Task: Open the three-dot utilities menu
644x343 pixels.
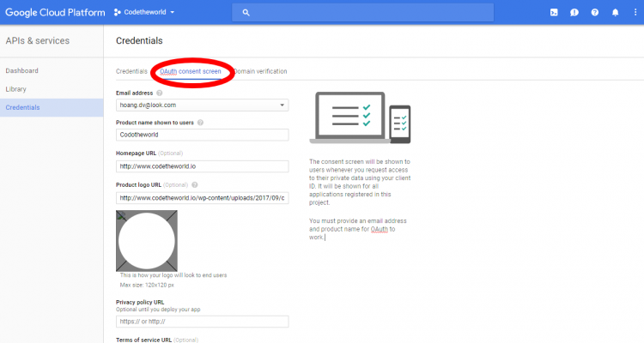Action: (635, 12)
